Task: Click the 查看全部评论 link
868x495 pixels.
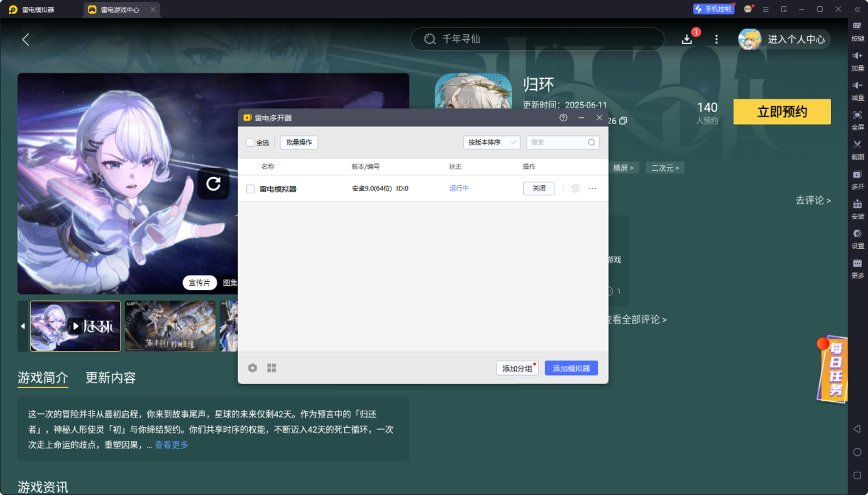Action: pos(637,319)
